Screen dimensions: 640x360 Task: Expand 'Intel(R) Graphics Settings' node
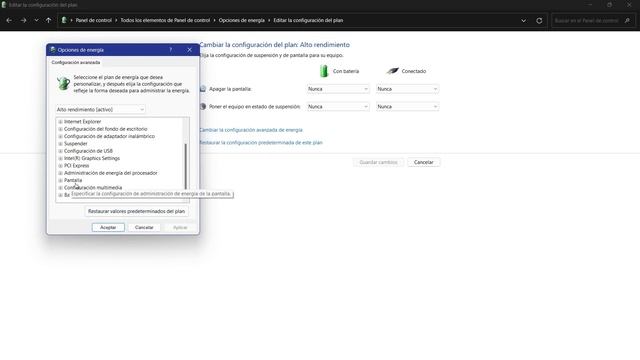coord(60,158)
